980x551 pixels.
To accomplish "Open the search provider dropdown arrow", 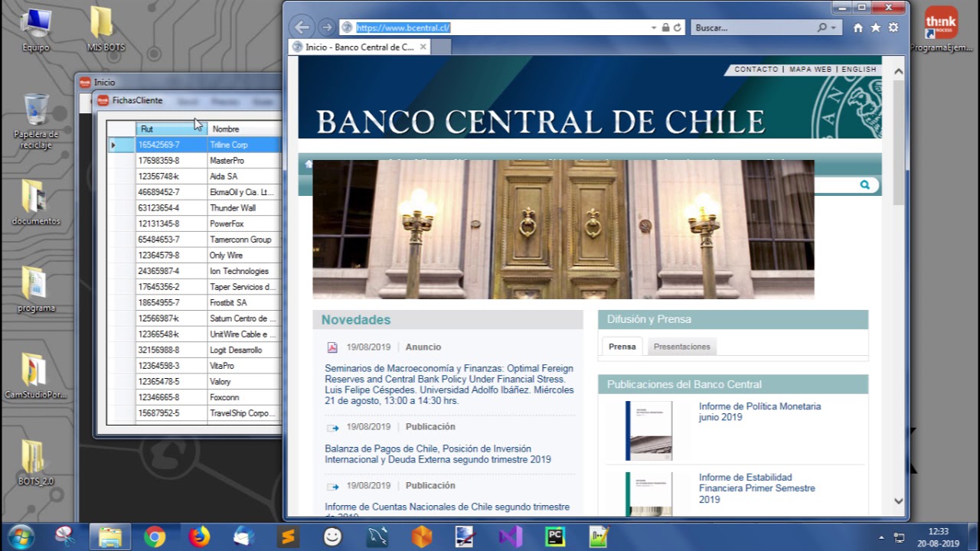I will pyautogui.click(x=834, y=28).
